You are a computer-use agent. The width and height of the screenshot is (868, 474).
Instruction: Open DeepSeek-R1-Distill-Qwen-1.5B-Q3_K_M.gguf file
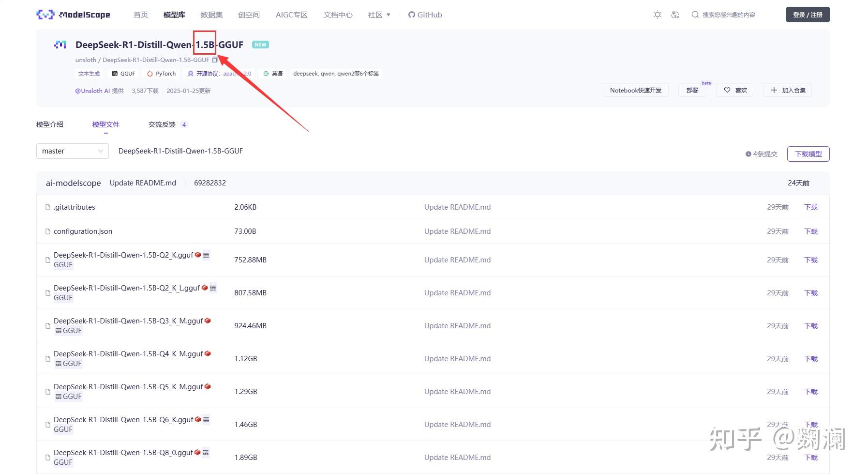128,321
